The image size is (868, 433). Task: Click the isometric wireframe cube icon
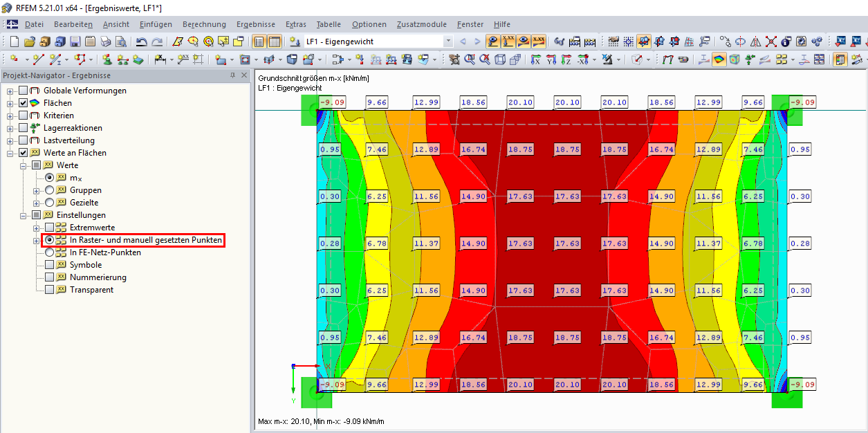500,59
